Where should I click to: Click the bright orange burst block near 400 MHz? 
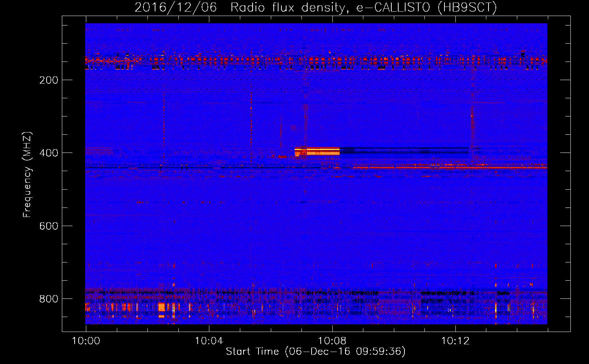click(x=317, y=151)
